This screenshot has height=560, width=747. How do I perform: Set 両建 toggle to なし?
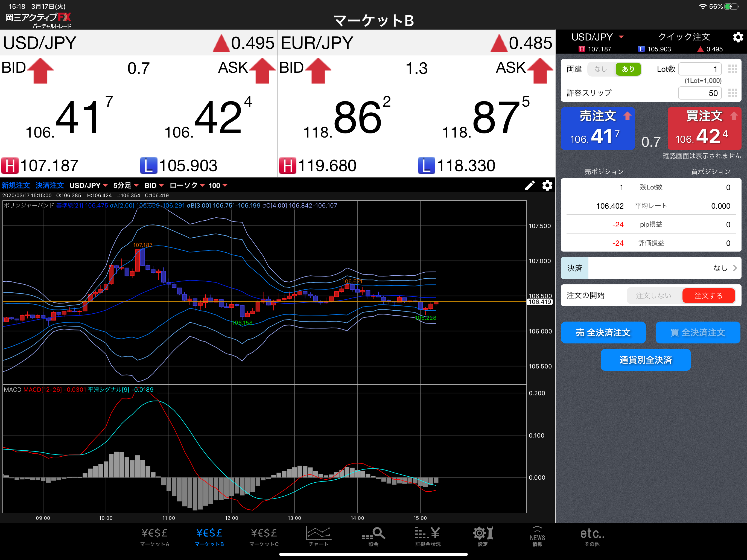pos(600,69)
